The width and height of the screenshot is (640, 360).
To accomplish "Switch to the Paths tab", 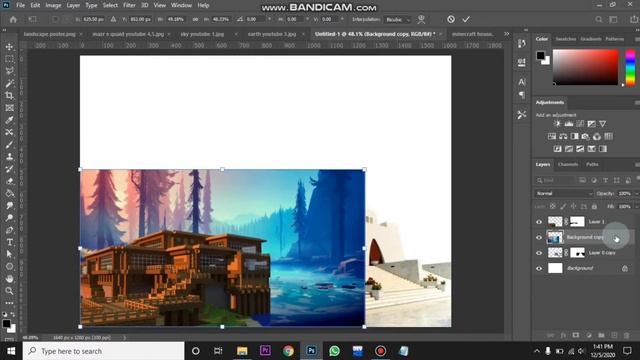I will click(592, 164).
